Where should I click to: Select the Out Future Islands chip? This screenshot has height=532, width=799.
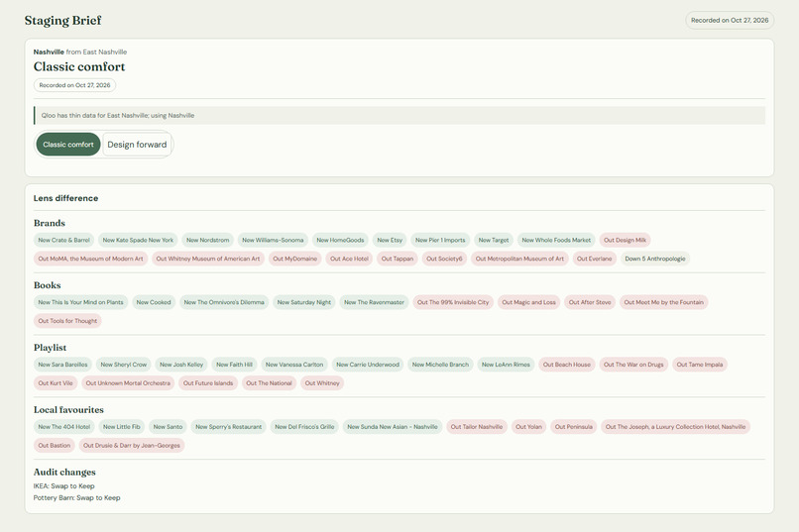click(208, 383)
